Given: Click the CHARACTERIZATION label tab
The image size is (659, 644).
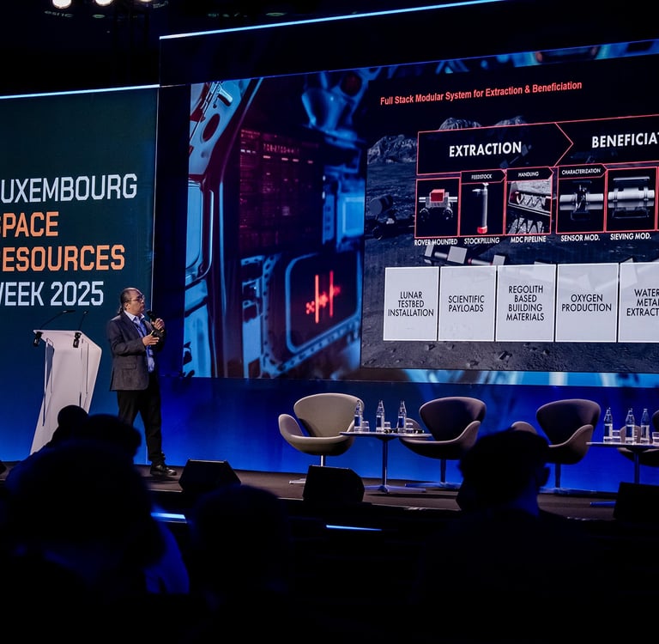Looking at the screenshot, I should [x=581, y=171].
